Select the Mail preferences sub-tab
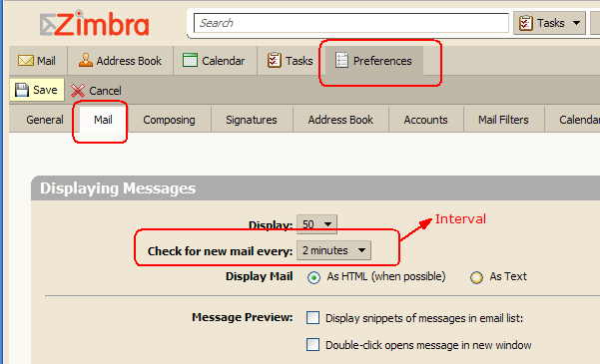Image resolution: width=600 pixels, height=364 pixels. tap(103, 120)
